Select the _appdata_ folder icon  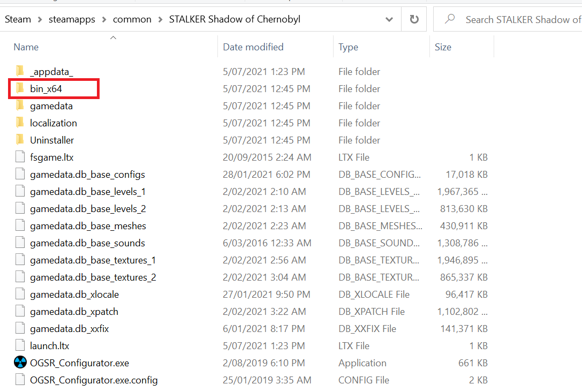[20, 71]
